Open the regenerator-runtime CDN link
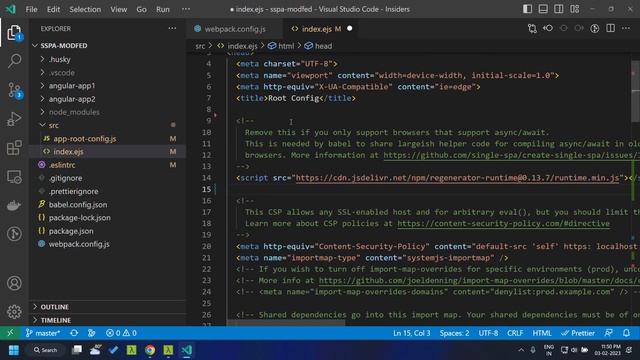The height and width of the screenshot is (360, 640). tap(457, 178)
